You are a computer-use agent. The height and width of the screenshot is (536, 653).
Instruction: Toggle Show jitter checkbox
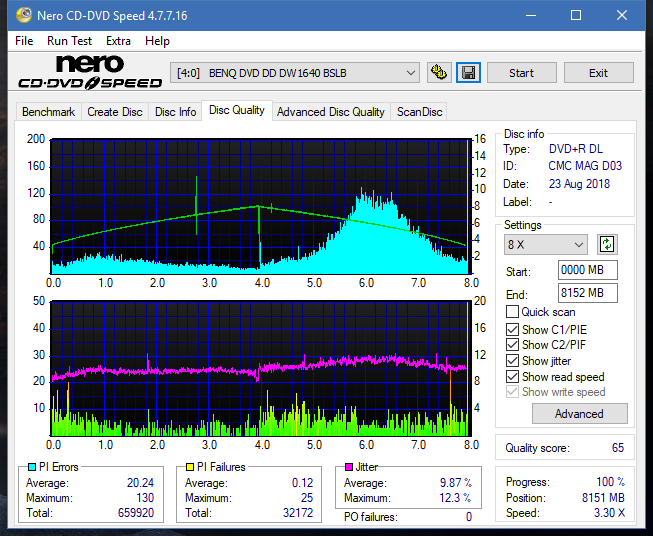click(512, 361)
